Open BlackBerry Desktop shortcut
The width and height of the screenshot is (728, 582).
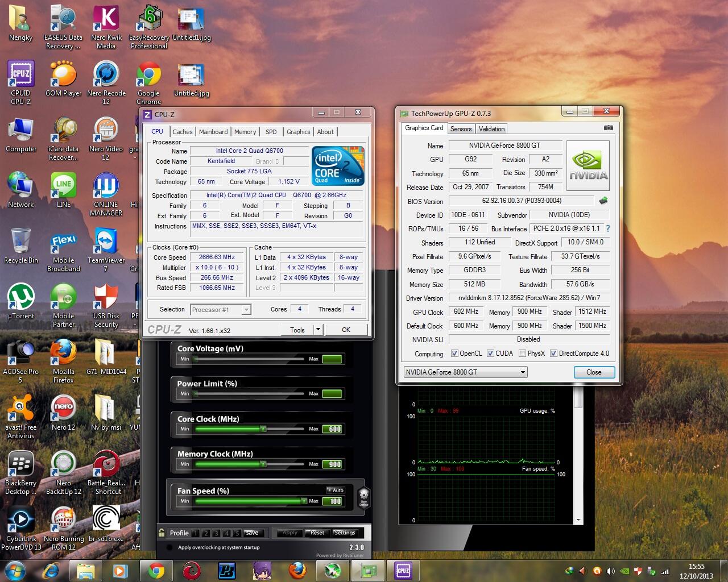(21, 473)
